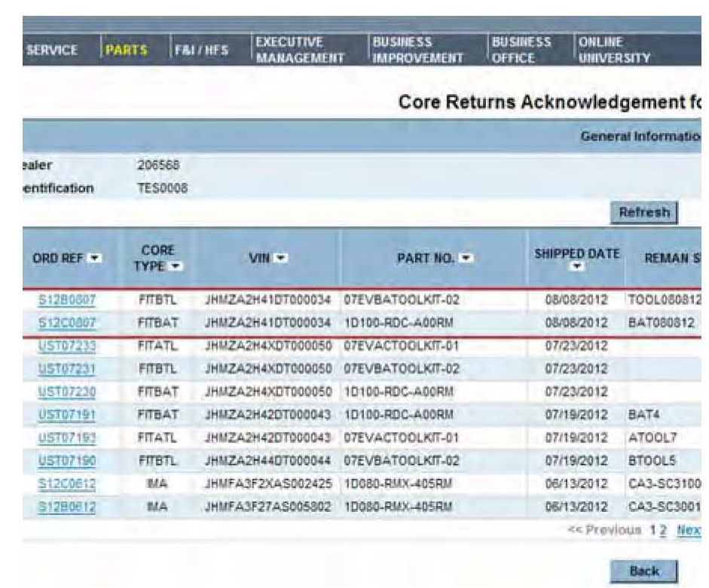Switch to the SERVICE tab
The image size is (709, 588).
(53, 50)
